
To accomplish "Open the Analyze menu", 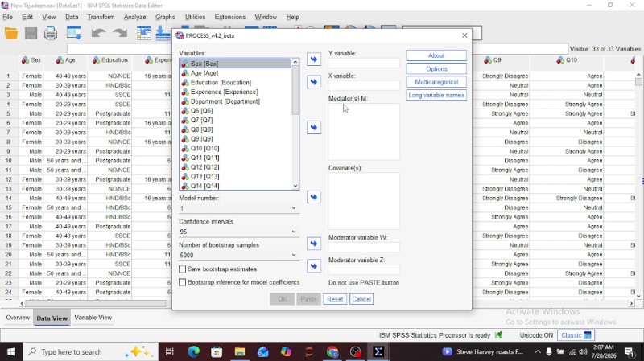I will pyautogui.click(x=134, y=17).
